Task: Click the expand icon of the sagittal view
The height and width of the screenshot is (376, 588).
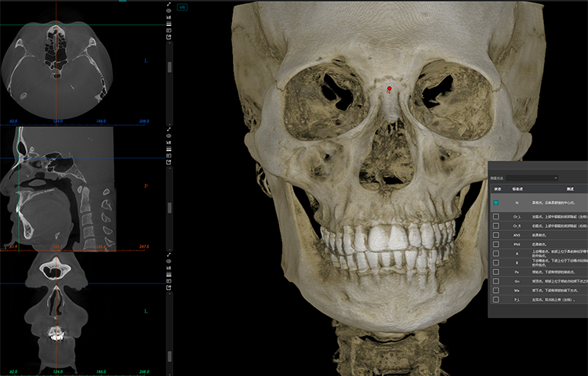Action: point(170,128)
